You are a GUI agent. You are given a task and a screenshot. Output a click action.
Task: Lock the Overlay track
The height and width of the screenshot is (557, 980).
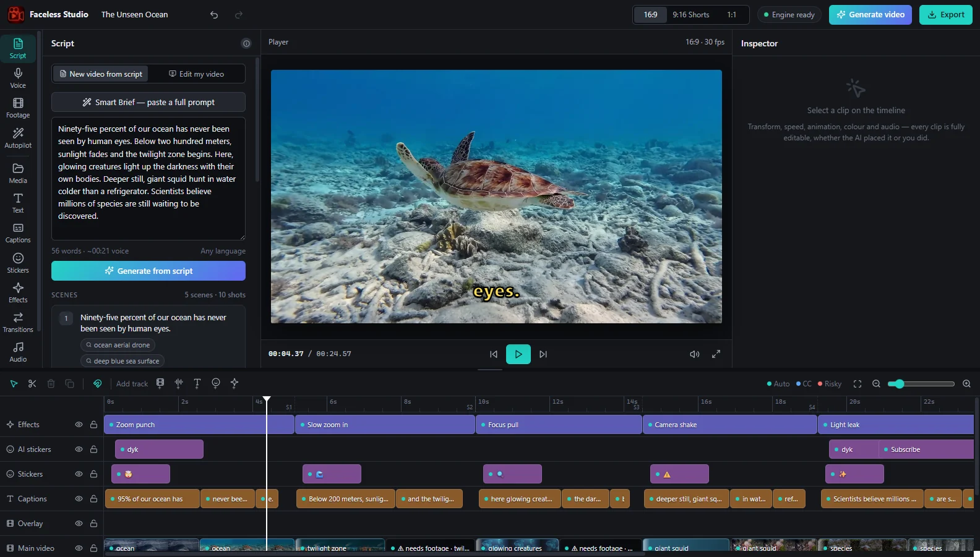click(93, 524)
